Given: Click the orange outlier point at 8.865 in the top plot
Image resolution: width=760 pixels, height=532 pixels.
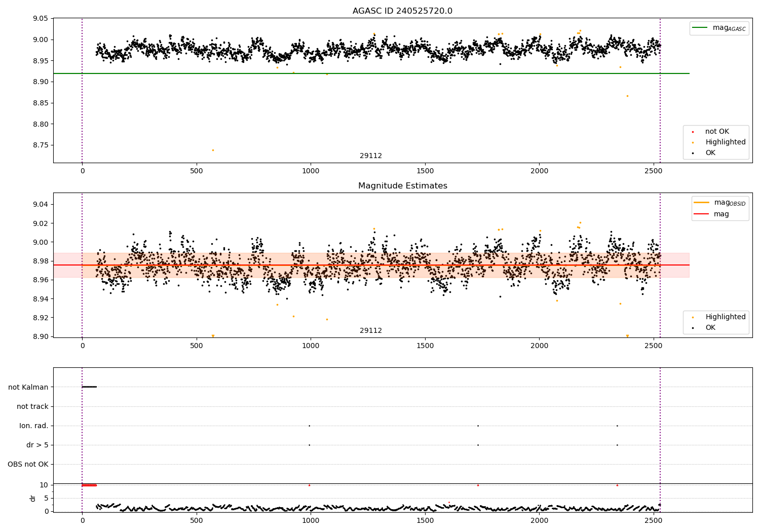Looking at the screenshot, I should click(x=627, y=96).
